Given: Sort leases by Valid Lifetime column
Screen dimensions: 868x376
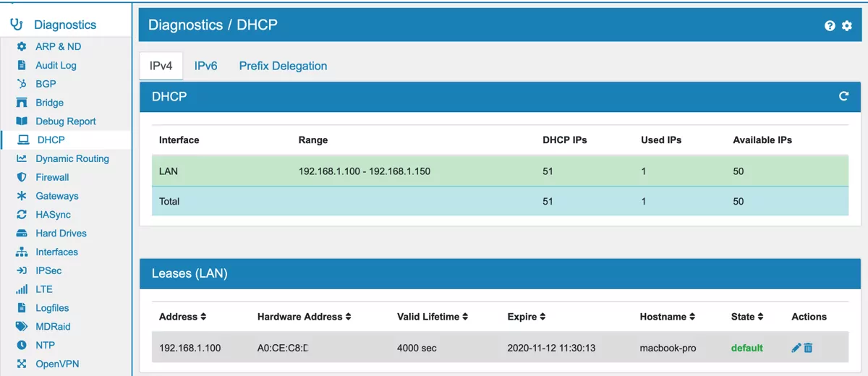Looking at the screenshot, I should [x=433, y=317].
